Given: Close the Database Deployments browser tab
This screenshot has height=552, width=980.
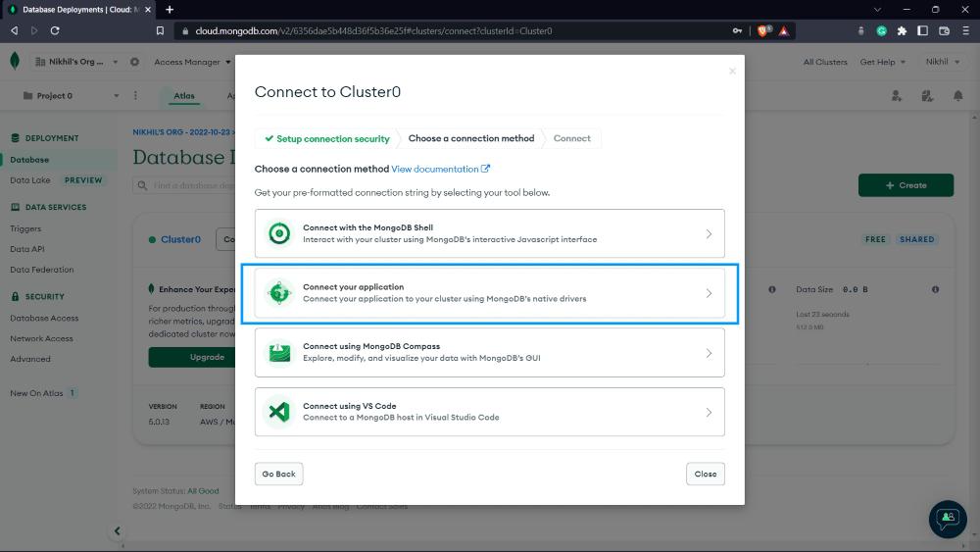Looking at the screenshot, I should pos(148,10).
